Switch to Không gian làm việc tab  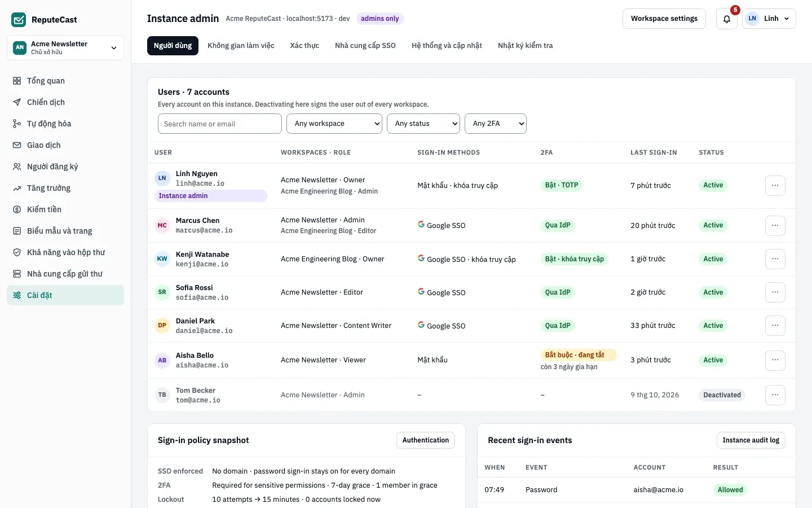click(241, 46)
